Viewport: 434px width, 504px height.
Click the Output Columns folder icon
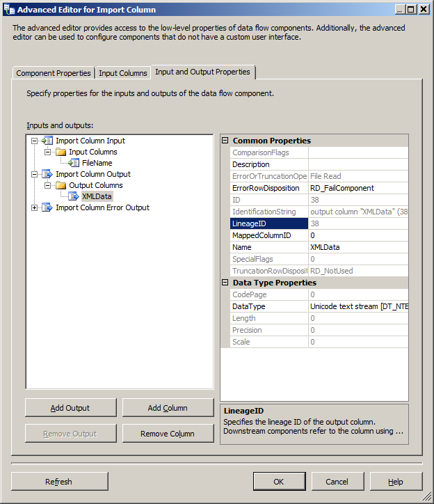click(x=61, y=185)
